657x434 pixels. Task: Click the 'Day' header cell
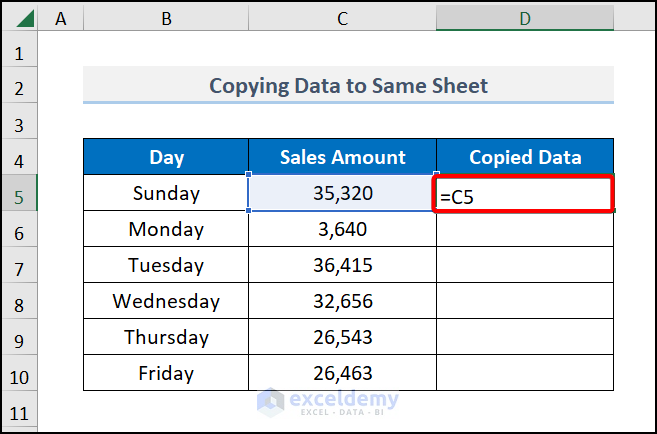[165, 157]
